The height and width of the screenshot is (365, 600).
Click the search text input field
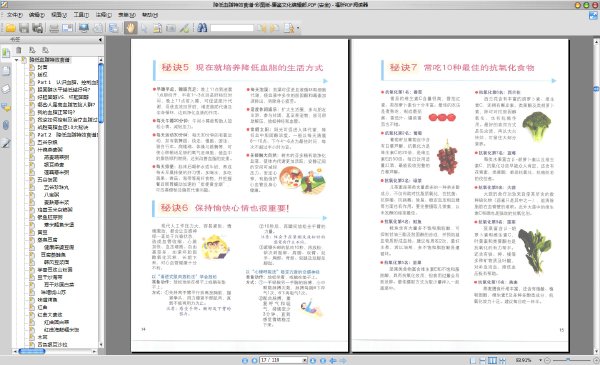tap(232, 28)
